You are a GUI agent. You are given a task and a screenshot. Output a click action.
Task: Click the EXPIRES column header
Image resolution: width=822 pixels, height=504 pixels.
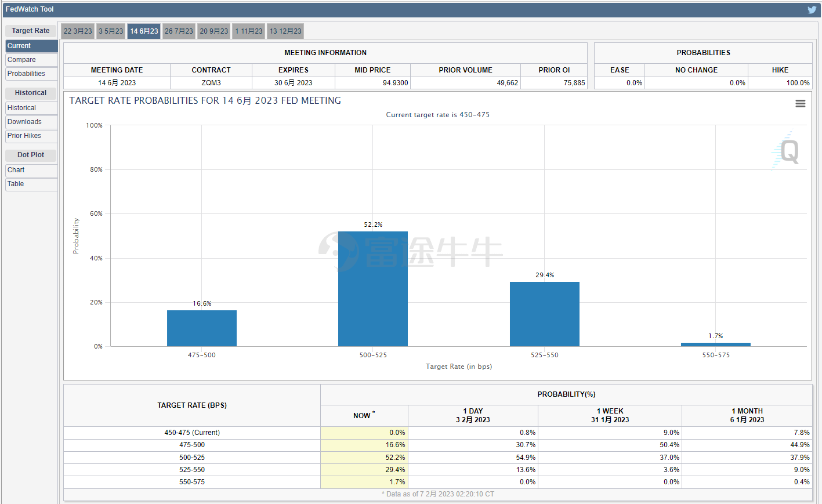coord(294,70)
